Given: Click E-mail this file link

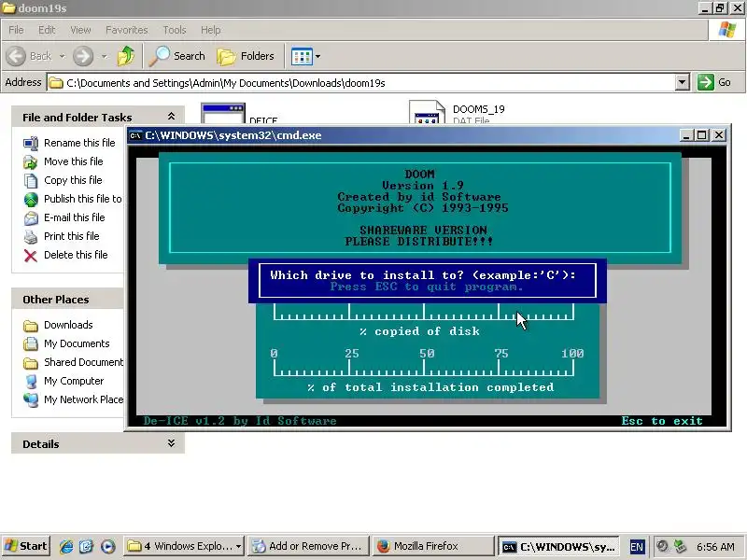Looking at the screenshot, I should [x=75, y=217].
